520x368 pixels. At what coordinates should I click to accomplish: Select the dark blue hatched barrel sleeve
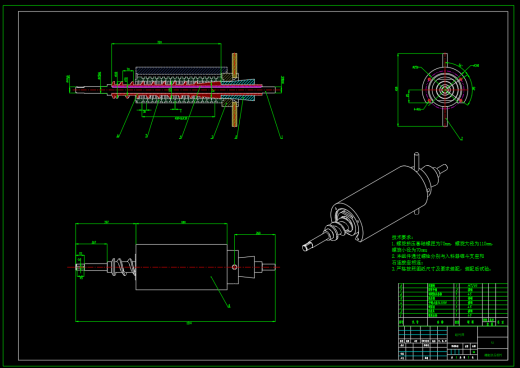181,71
